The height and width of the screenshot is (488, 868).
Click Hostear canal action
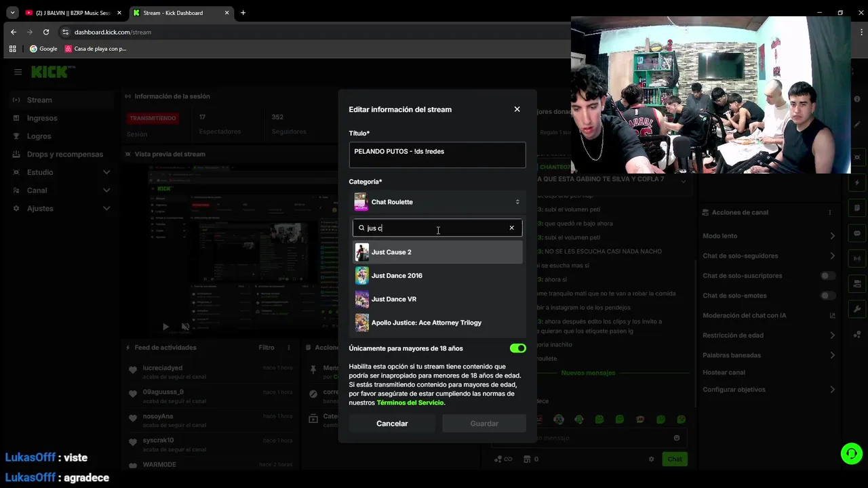(x=724, y=372)
